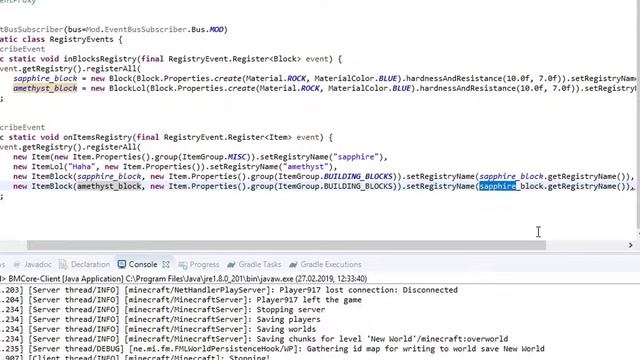The image size is (640, 360).
Task: Click the onItemsRegistry method name
Action: click(98, 137)
